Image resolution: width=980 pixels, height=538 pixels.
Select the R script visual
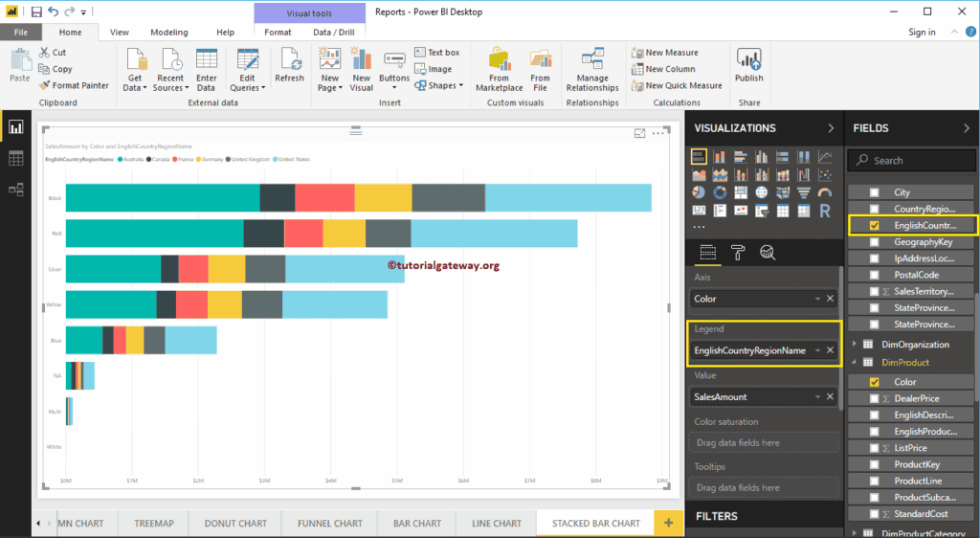(x=825, y=212)
